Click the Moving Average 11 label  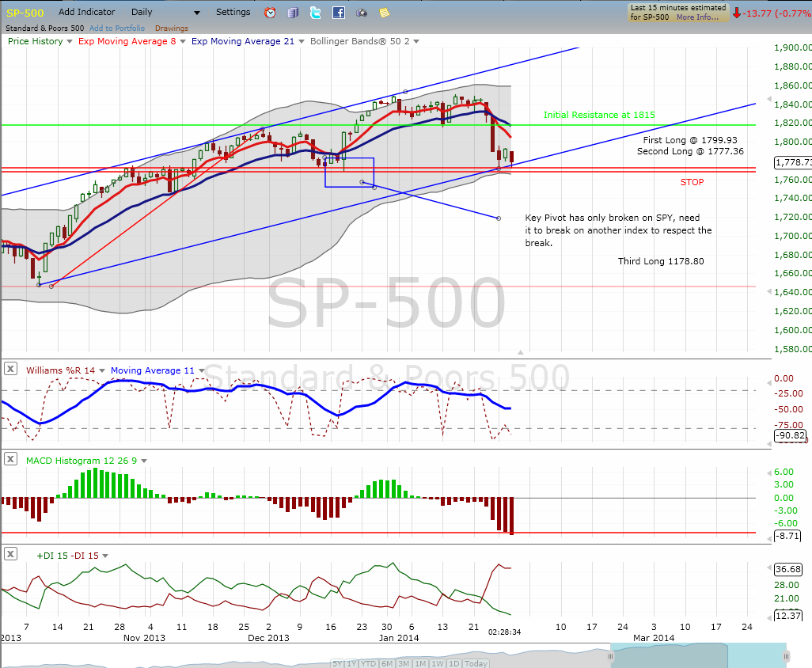tap(152, 370)
